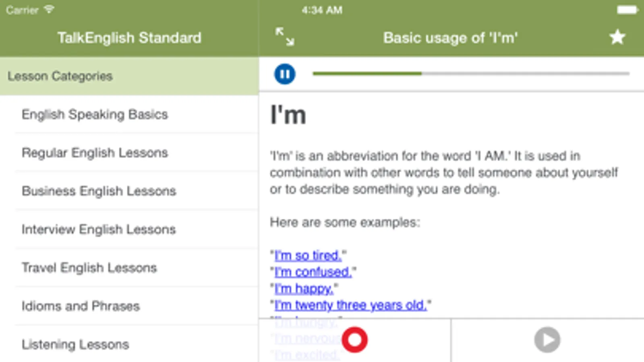The image size is (644, 362).
Task: Start recording with the red record button
Action: (x=354, y=340)
